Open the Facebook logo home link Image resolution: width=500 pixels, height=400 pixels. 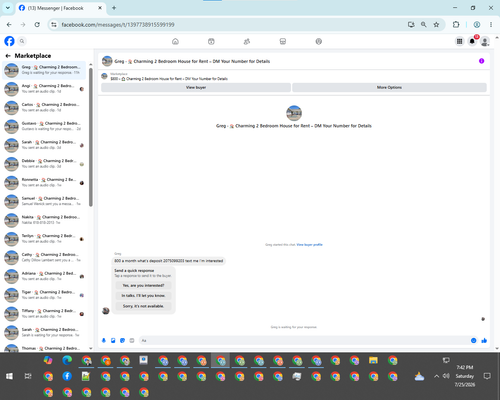9,41
